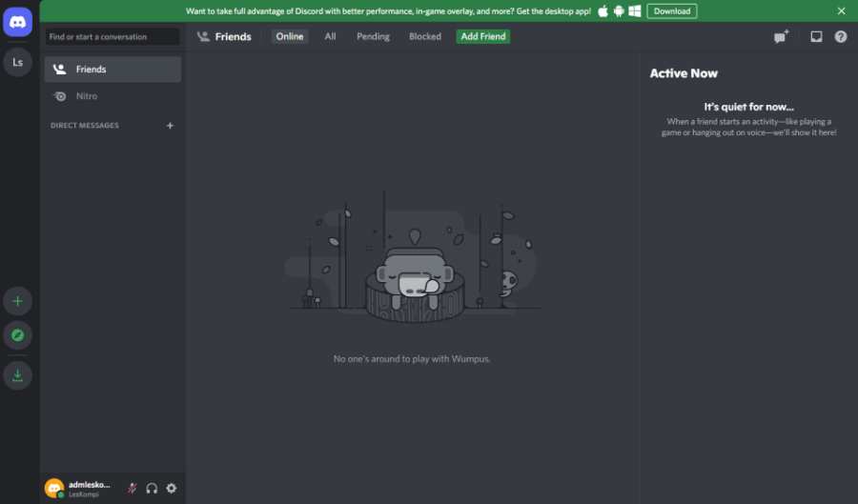Open New Group DM icon
This screenshot has height=504, width=858.
pyautogui.click(x=781, y=36)
